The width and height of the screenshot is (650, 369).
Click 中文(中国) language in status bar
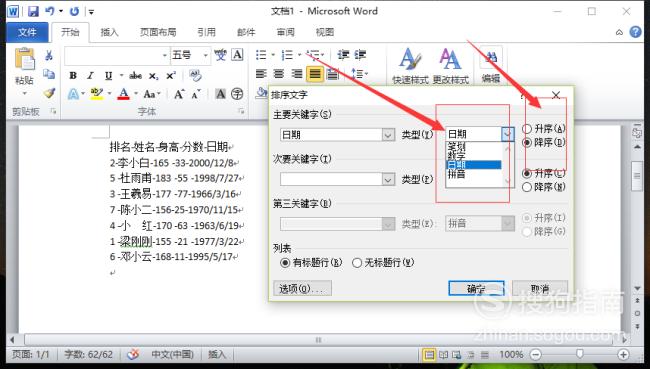172,354
